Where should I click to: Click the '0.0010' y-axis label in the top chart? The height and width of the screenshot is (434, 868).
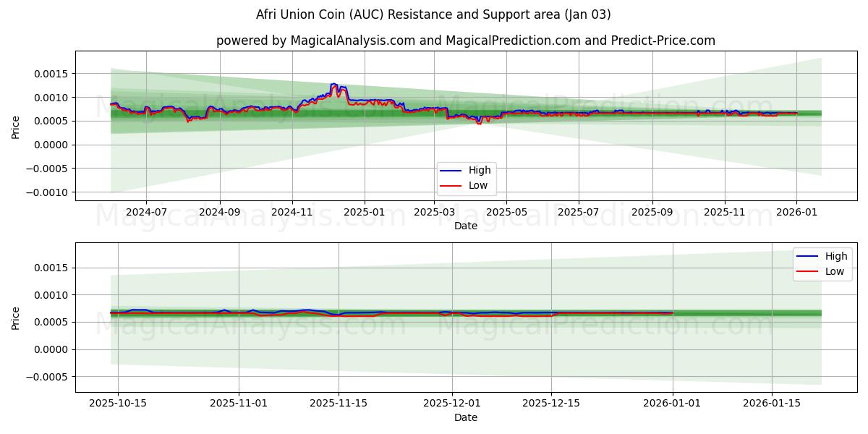pos(52,98)
